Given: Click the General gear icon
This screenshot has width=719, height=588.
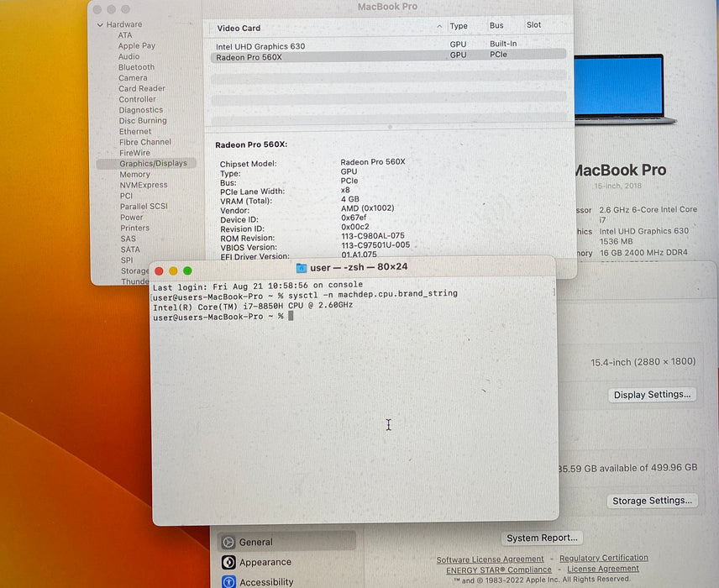Looking at the screenshot, I should pos(228,542).
